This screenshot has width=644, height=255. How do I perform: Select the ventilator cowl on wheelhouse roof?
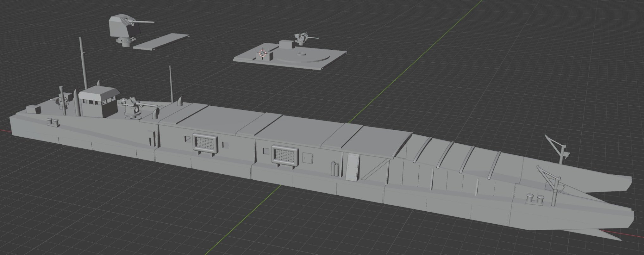tap(99, 83)
